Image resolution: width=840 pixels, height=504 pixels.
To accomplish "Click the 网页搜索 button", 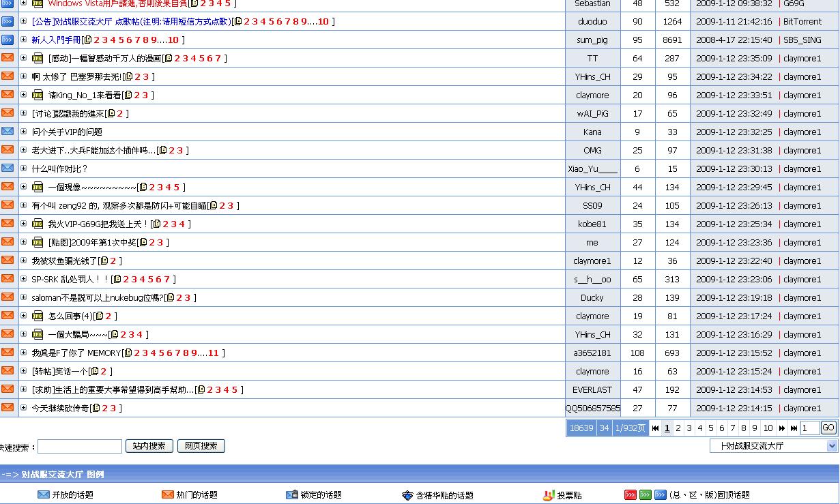I will click(201, 446).
